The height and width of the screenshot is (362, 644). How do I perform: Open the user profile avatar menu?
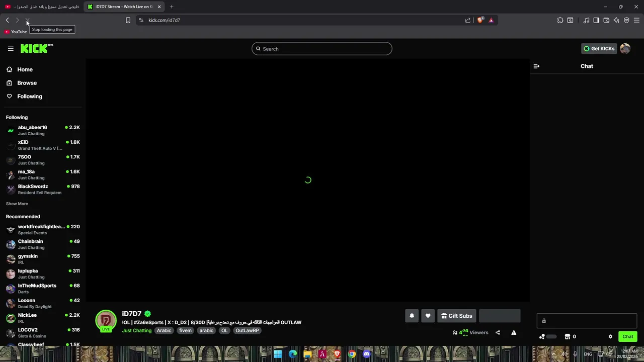pos(625,49)
